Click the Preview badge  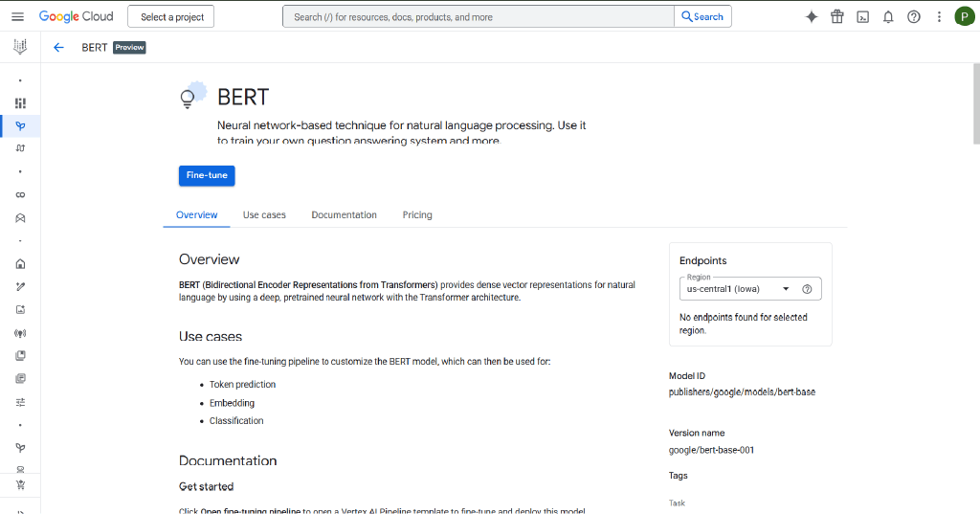(129, 48)
